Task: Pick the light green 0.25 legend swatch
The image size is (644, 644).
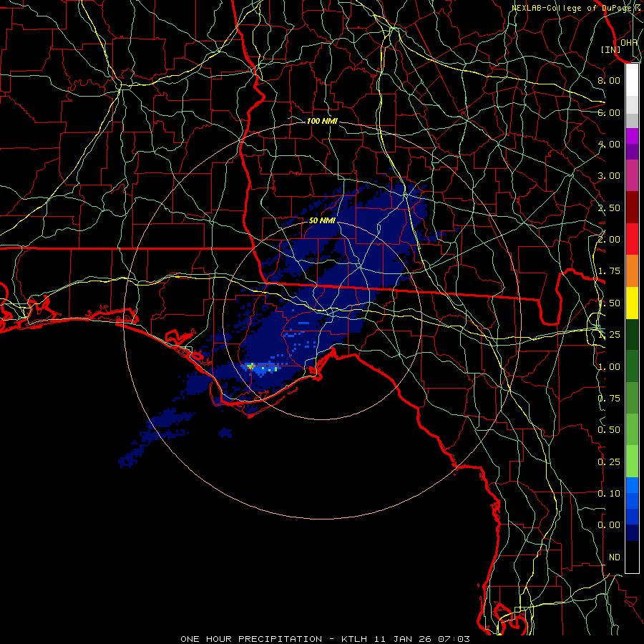Action: tap(632, 462)
